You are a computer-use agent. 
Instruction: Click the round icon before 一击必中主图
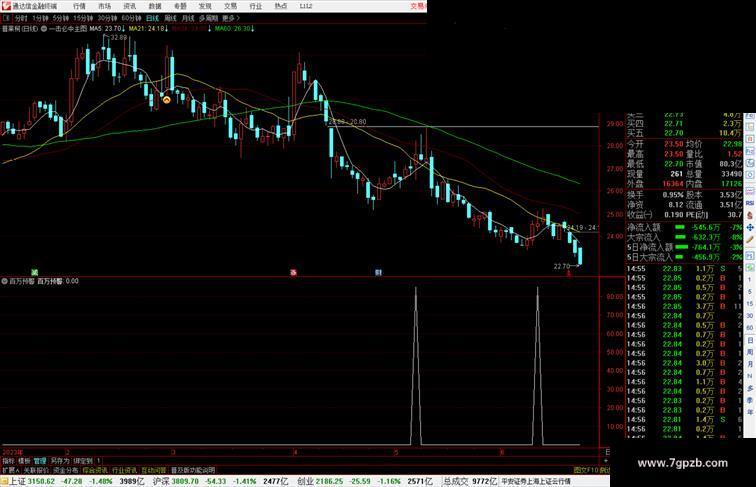[44, 28]
